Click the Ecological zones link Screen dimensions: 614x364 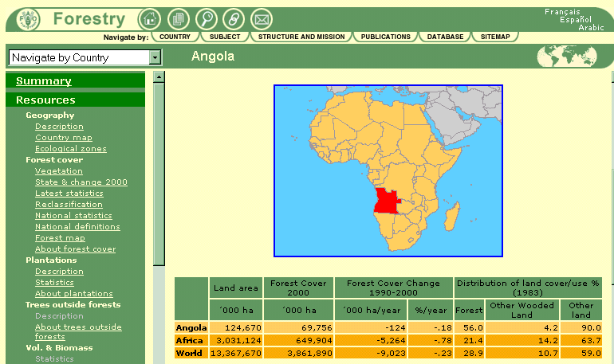(70, 149)
